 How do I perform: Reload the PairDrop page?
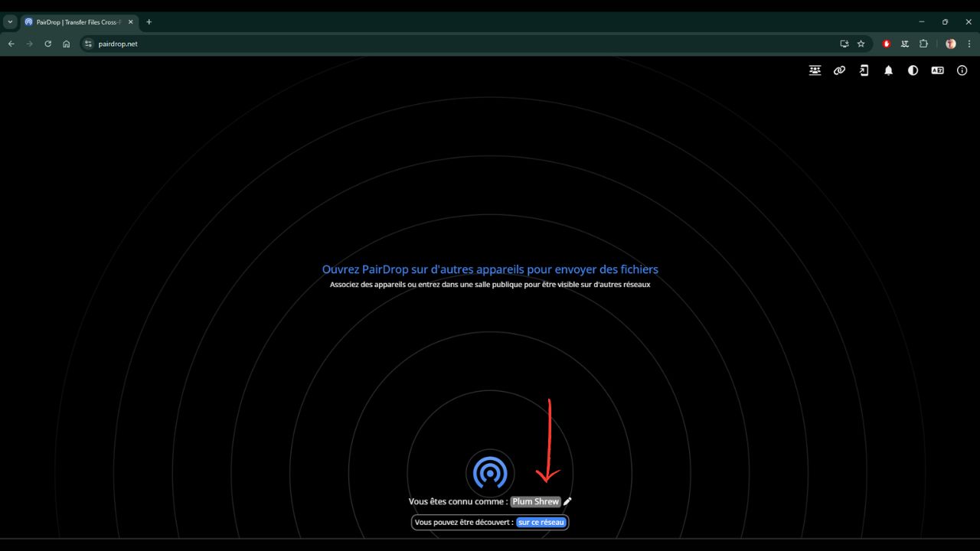48,44
